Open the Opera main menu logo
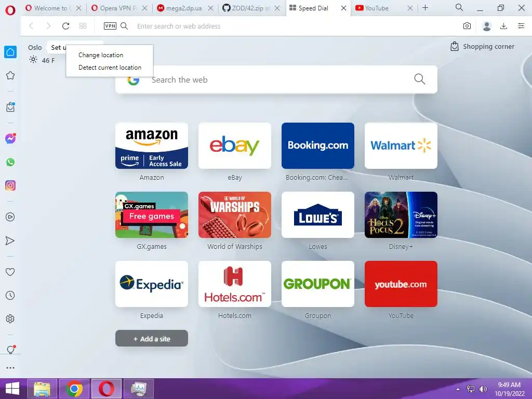Image resolution: width=532 pixels, height=399 pixels. coord(10,10)
